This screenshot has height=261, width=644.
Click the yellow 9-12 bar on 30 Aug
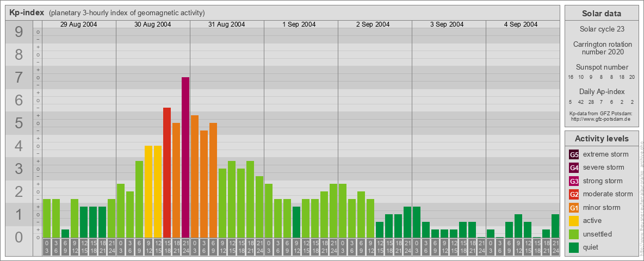click(x=148, y=191)
